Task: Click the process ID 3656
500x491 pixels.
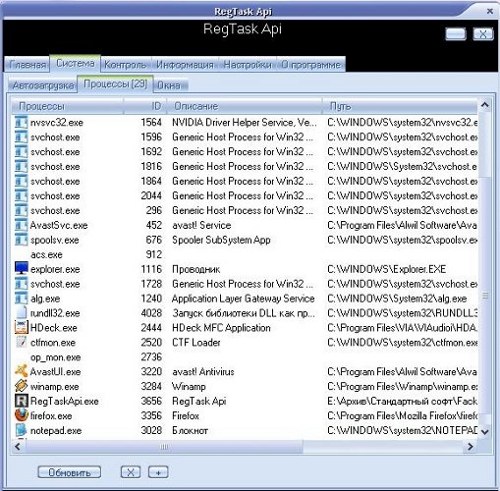Action: [151, 401]
